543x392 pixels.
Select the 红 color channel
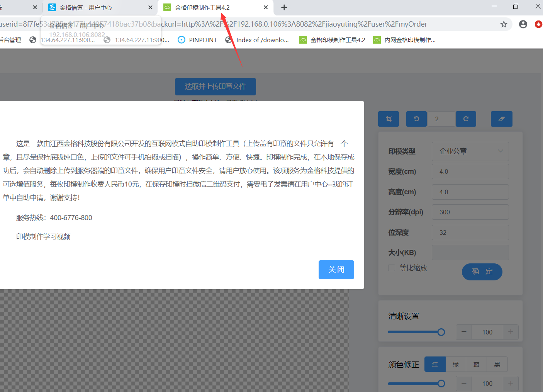pyautogui.click(x=435, y=364)
